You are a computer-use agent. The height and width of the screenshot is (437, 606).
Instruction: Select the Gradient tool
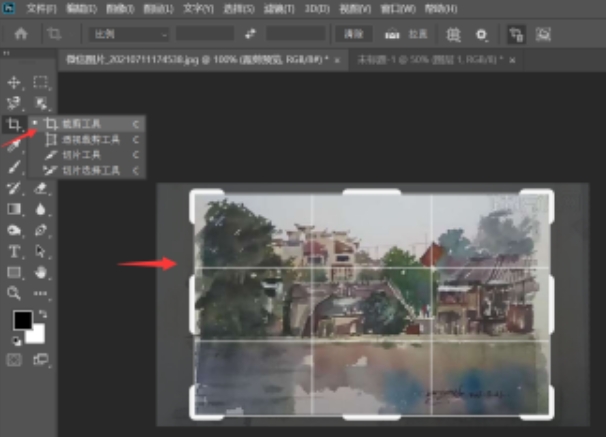click(14, 209)
